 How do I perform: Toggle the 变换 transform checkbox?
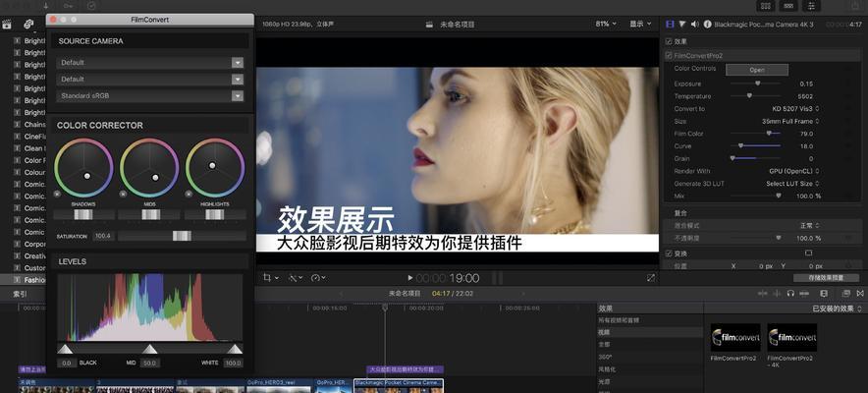(669, 253)
